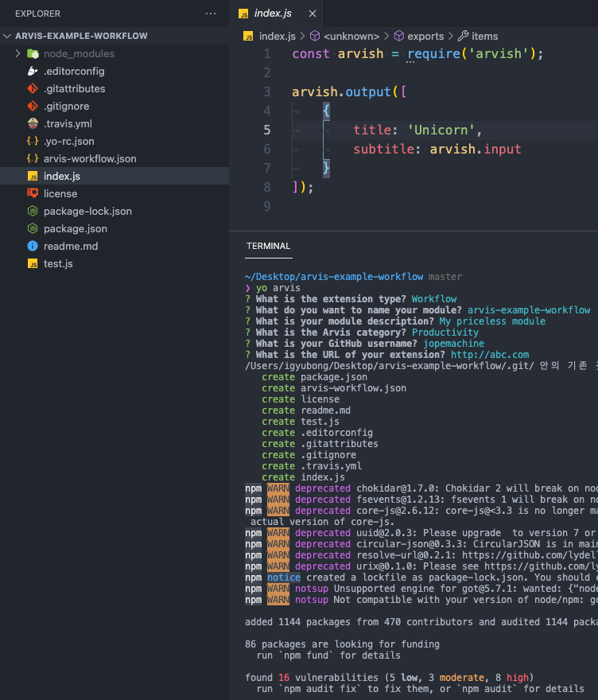This screenshot has width=598, height=700.
Task: Select the TERMINAL panel tab
Action: pos(268,246)
